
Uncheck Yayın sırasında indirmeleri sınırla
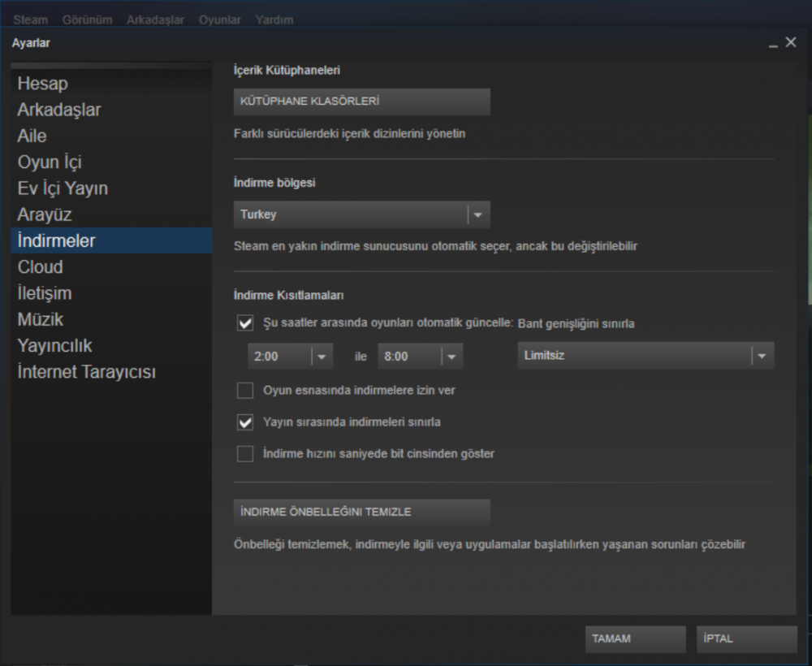[x=245, y=422]
